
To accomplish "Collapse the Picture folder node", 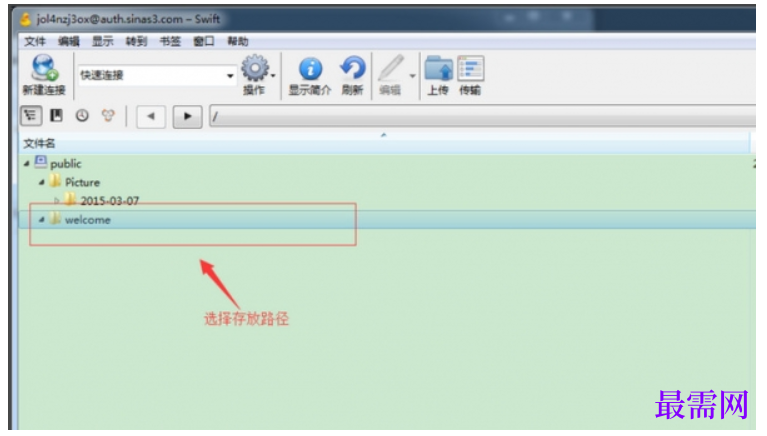I will 42,182.
